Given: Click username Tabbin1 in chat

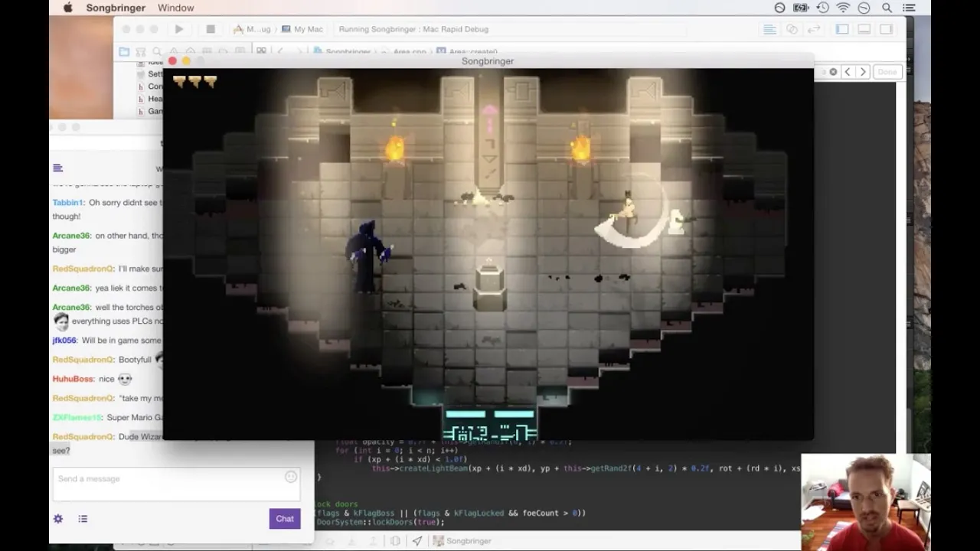Looking at the screenshot, I should coord(67,203).
